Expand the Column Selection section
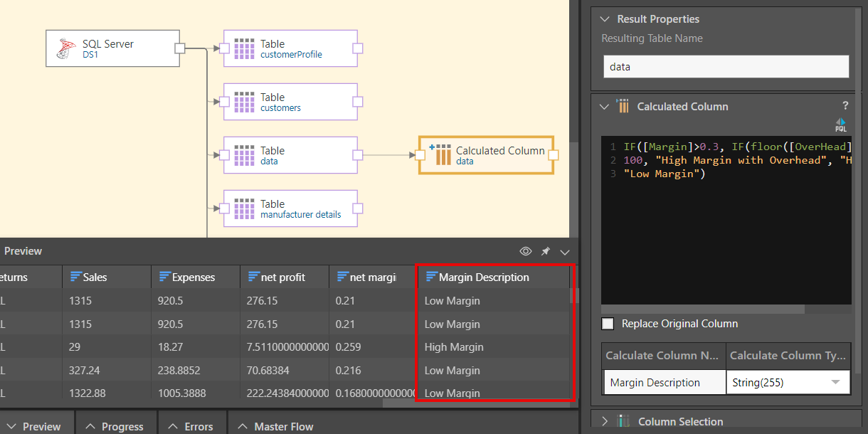868x434 pixels. click(605, 421)
